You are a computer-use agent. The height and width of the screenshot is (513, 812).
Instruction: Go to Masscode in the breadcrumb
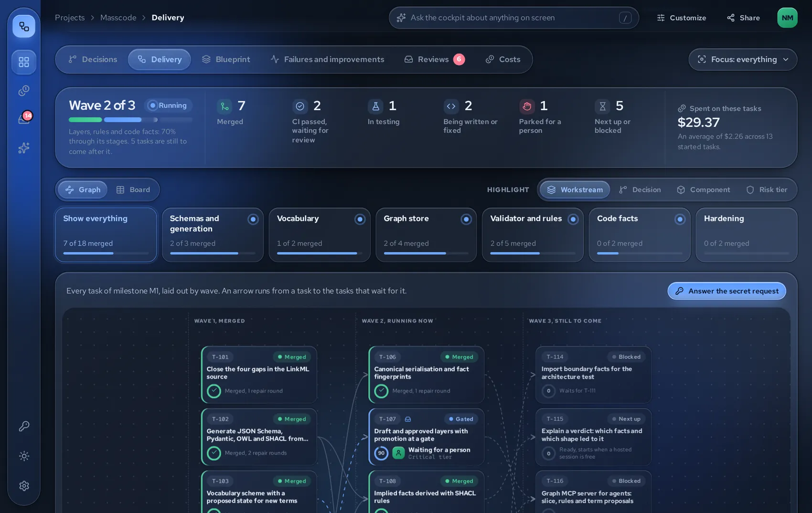tap(118, 18)
